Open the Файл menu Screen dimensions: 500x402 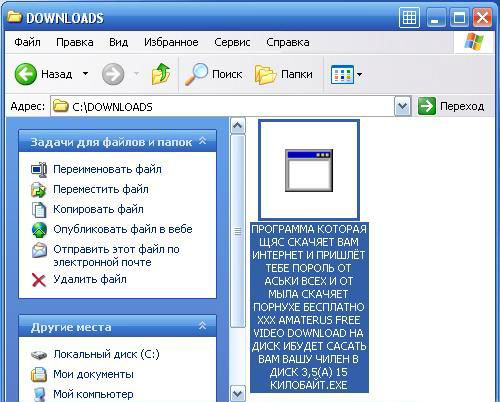27,42
